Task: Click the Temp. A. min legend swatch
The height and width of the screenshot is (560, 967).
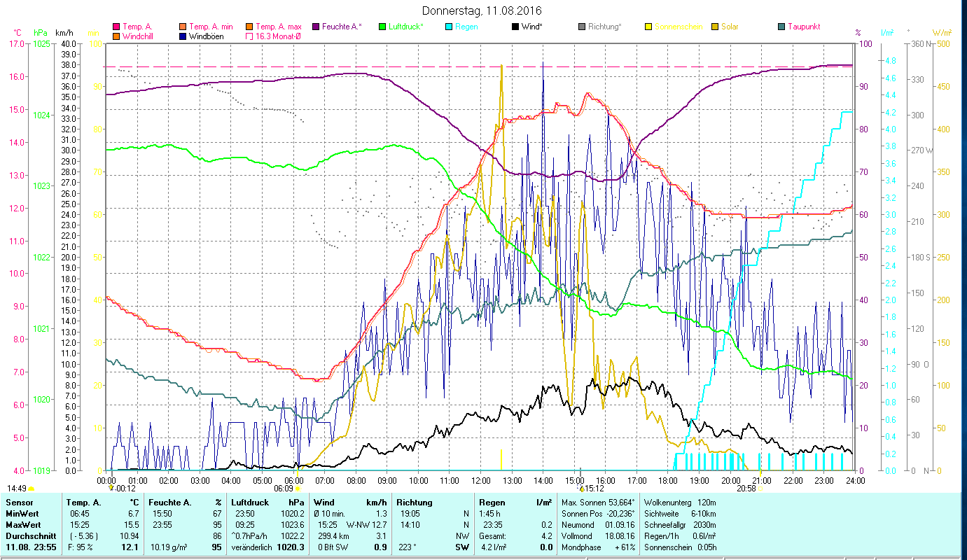Action: pos(184,27)
